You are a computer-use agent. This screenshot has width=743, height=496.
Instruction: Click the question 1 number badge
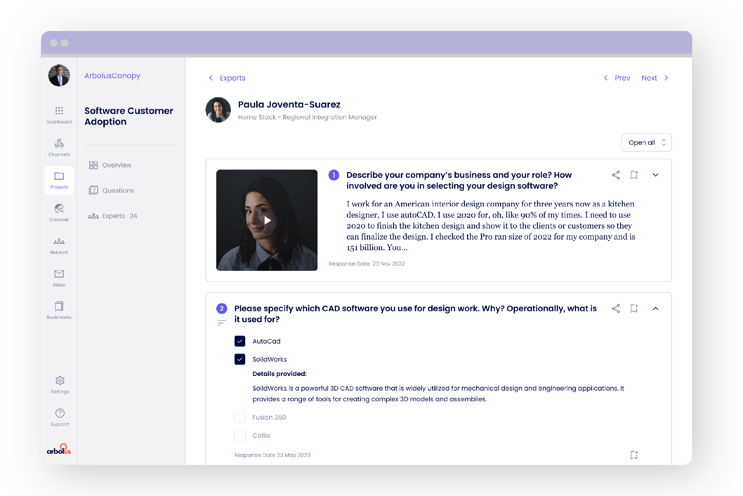pyautogui.click(x=334, y=175)
